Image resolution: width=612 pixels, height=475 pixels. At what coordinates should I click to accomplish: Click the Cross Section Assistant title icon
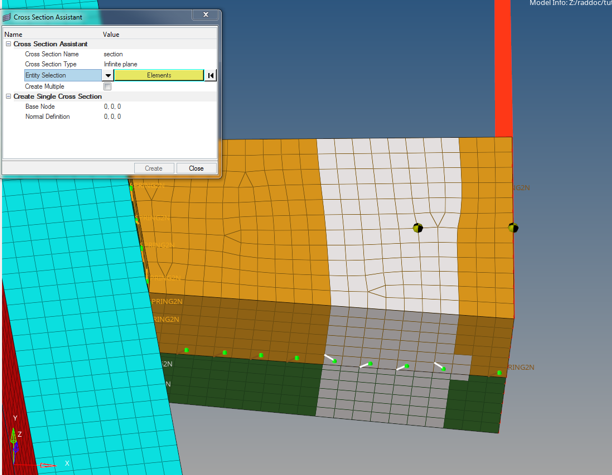click(7, 16)
